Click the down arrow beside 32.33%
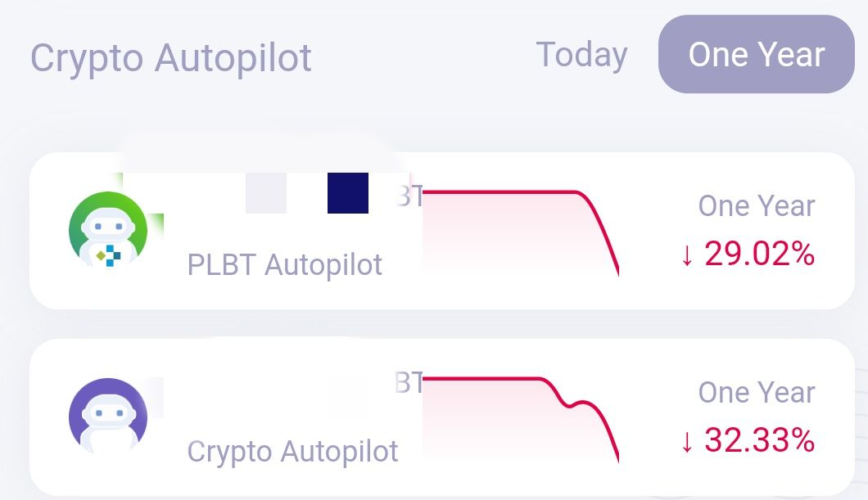 coord(687,442)
